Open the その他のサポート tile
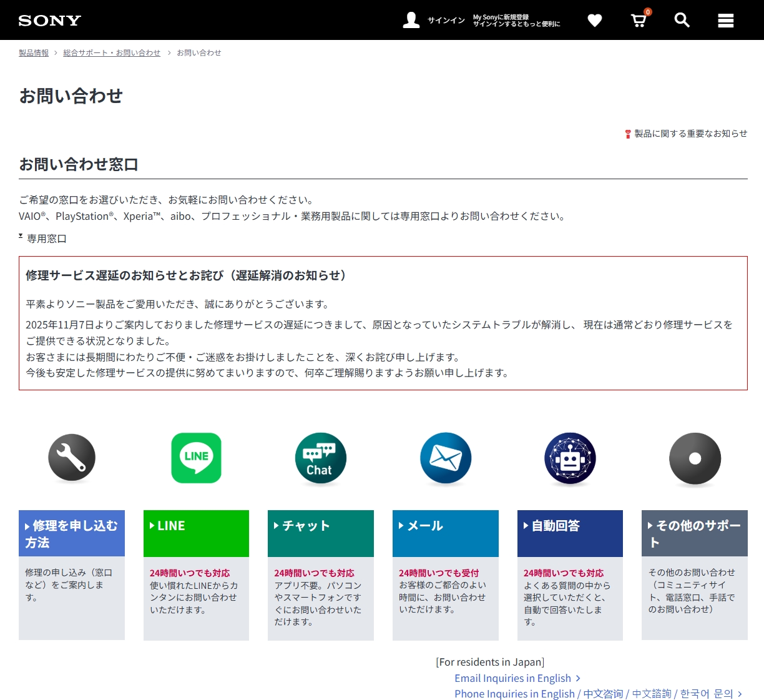This screenshot has width=764, height=700. (695, 534)
